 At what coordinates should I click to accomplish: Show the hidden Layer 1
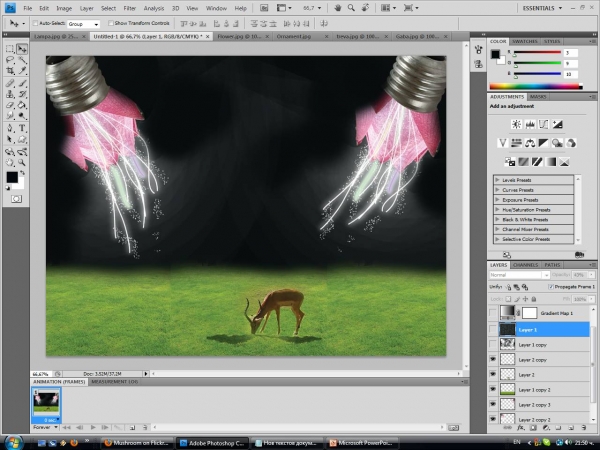coord(493,329)
